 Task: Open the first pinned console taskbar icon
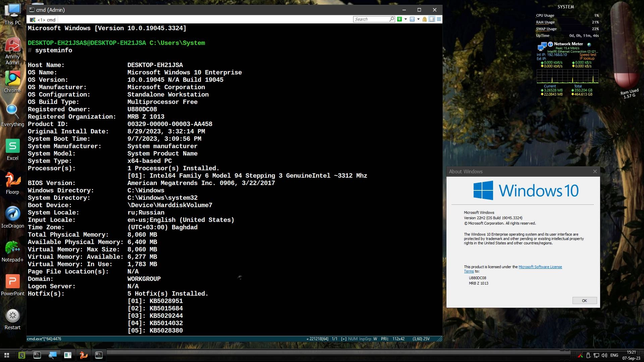(37, 355)
